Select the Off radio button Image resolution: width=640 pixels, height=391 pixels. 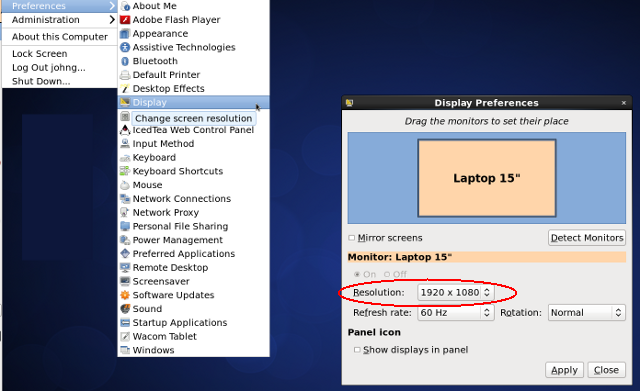coord(387,274)
